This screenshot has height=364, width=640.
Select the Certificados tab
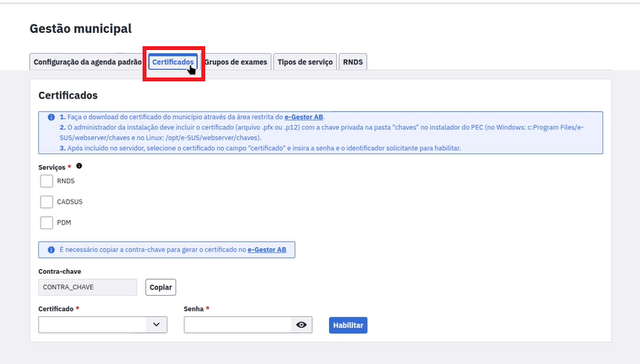coord(172,62)
